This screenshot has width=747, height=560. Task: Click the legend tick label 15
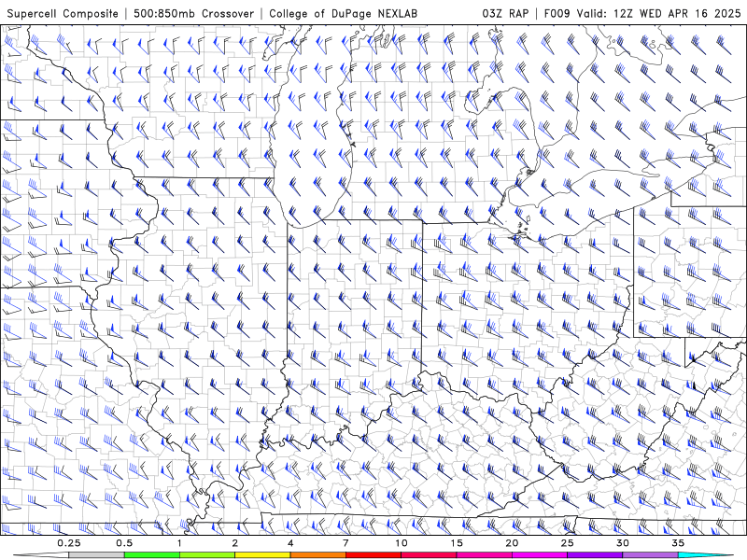click(457, 543)
